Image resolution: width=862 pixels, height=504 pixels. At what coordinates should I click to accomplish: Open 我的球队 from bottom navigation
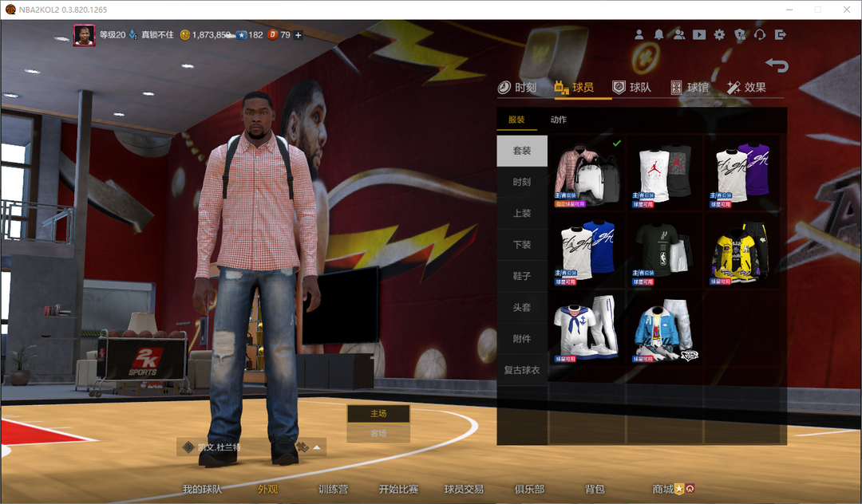click(x=202, y=489)
